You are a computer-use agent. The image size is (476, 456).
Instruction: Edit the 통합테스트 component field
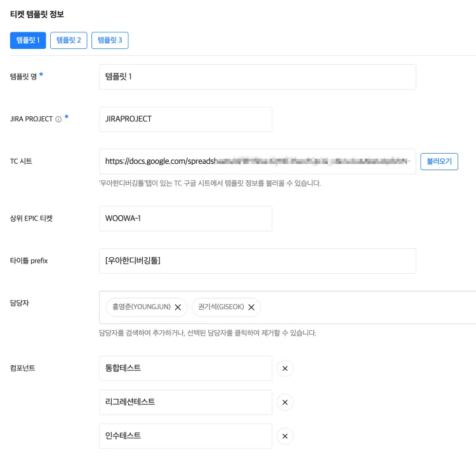click(x=185, y=368)
